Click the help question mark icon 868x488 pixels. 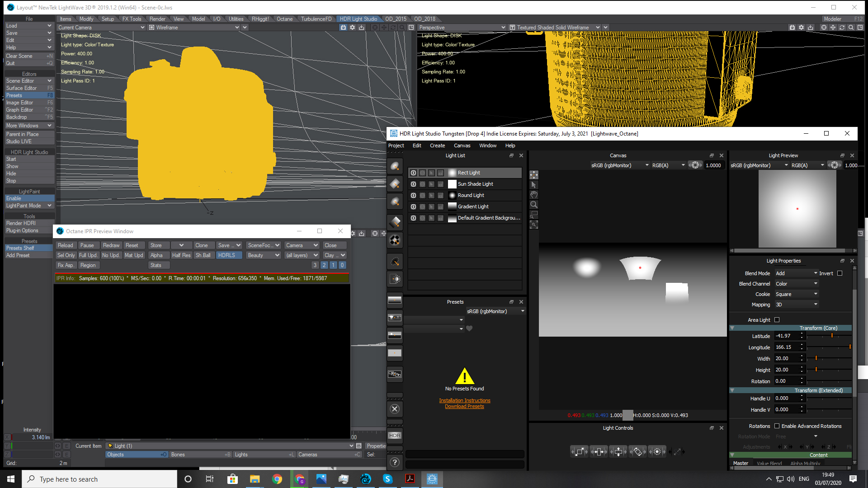pyautogui.click(x=395, y=462)
